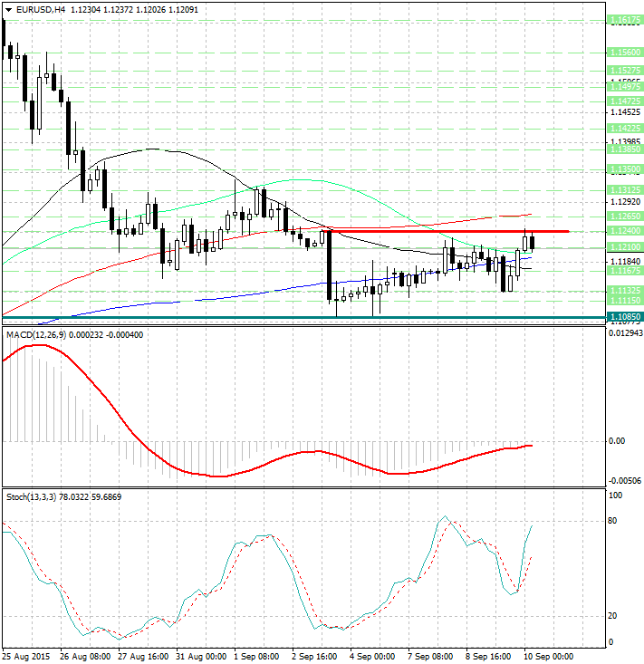Click the 0.012943 MACD scale value

click(x=625, y=333)
